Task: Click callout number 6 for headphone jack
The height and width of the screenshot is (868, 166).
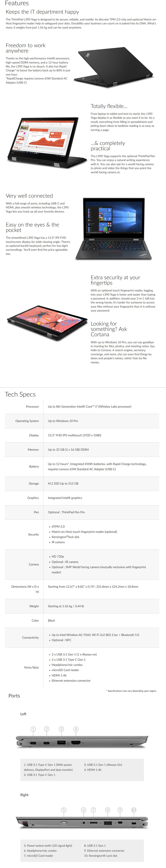Action: pyautogui.click(x=84, y=810)
